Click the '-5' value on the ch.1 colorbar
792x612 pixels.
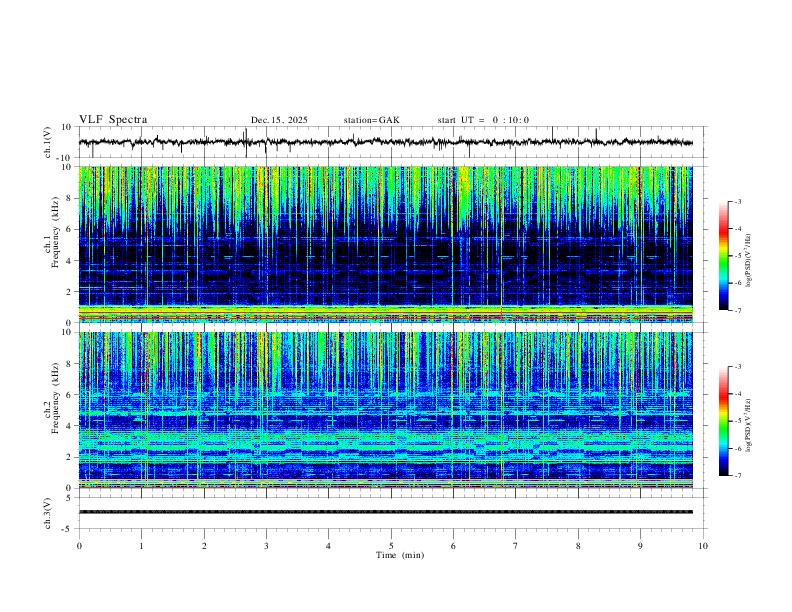[x=737, y=256]
